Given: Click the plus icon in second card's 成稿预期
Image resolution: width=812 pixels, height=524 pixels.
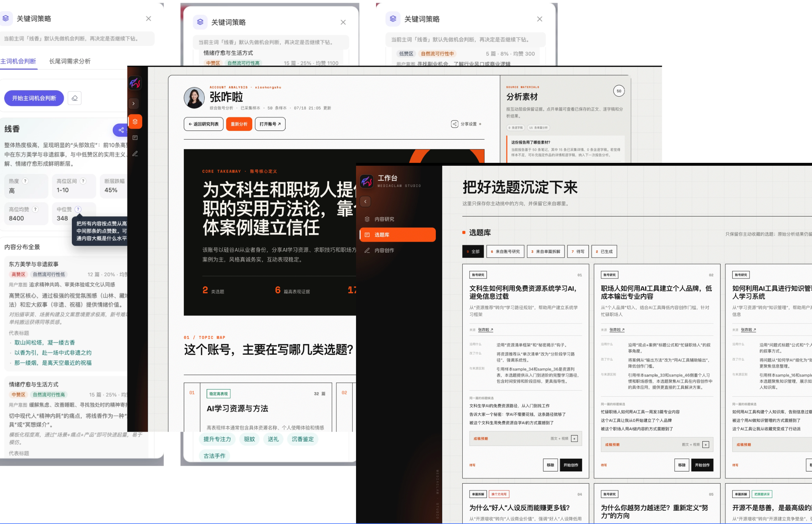Looking at the screenshot, I should [706, 444].
